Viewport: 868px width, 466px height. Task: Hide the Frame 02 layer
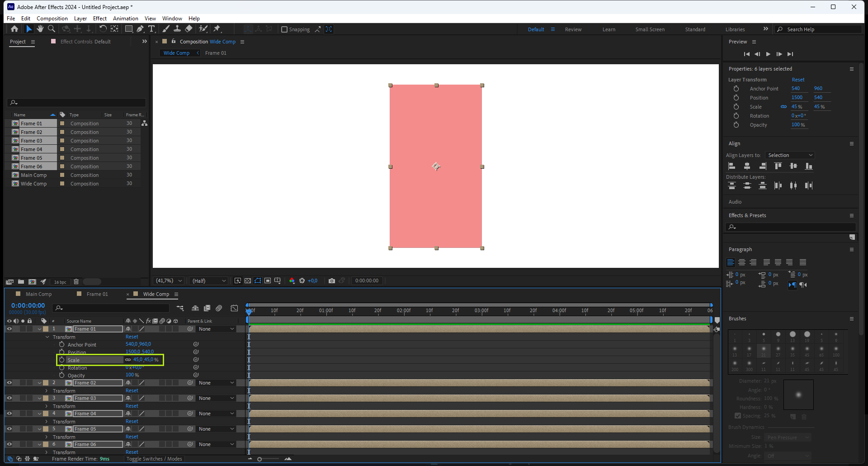(9, 383)
